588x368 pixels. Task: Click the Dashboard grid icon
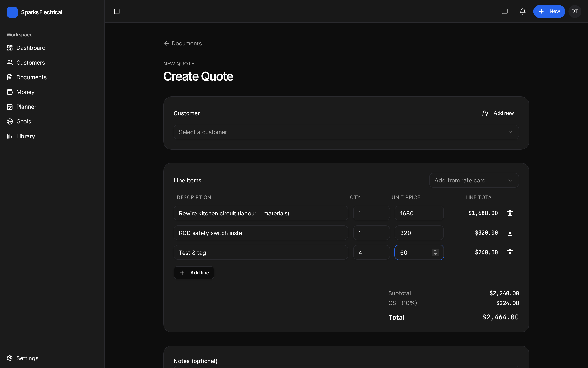(10, 48)
